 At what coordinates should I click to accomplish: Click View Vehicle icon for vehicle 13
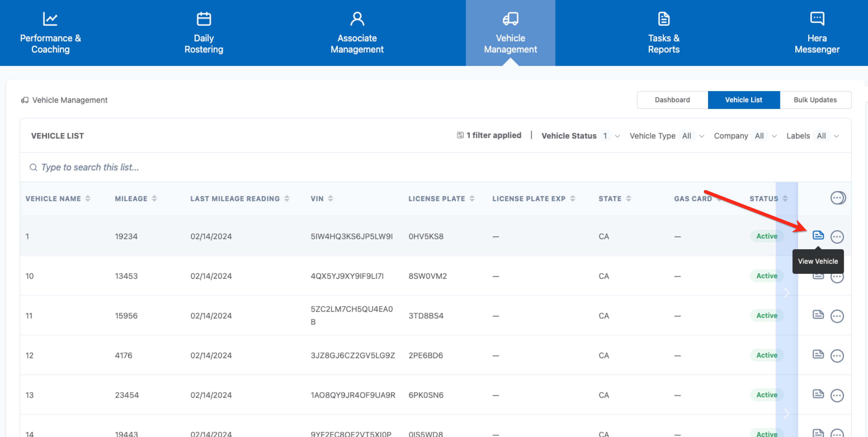(818, 394)
